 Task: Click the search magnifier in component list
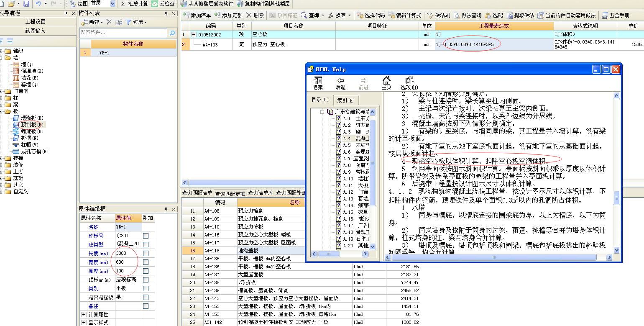(x=172, y=33)
